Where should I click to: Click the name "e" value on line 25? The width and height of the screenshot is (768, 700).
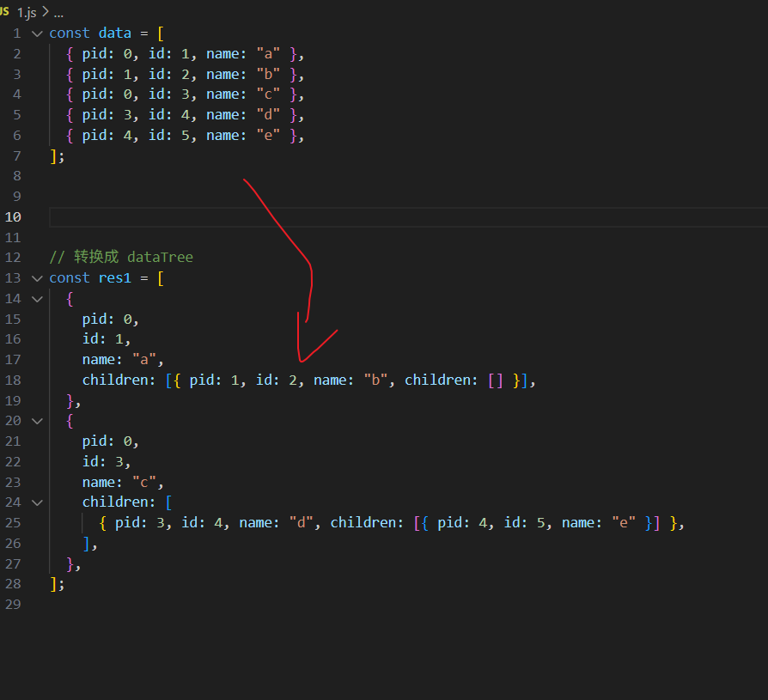(x=624, y=522)
